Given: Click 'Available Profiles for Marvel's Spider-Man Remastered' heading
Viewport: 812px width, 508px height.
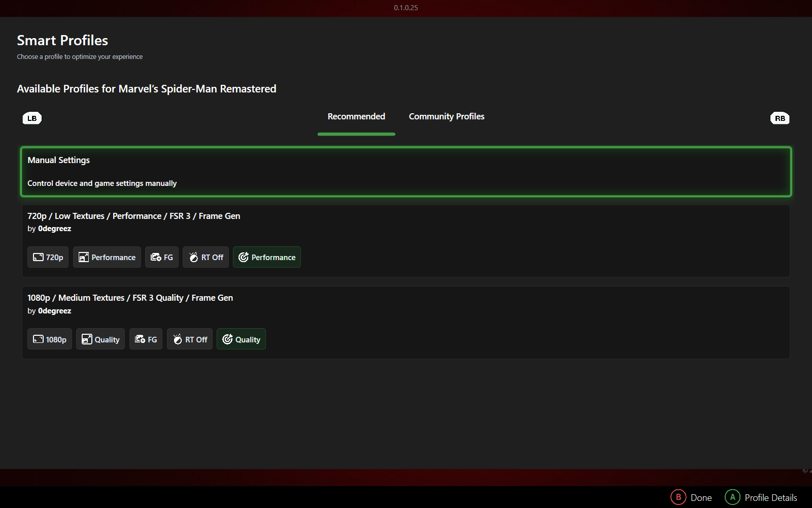Looking at the screenshot, I should point(147,89).
